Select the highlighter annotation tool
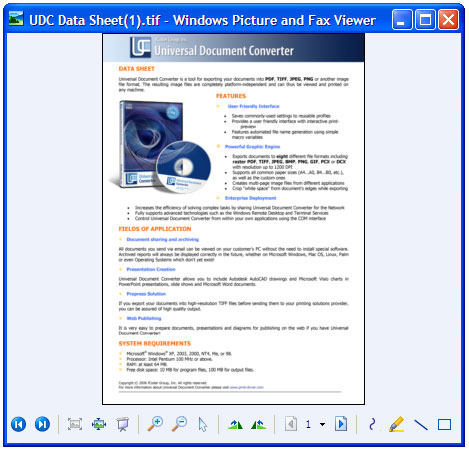This screenshot has height=449, width=469. 397,424
